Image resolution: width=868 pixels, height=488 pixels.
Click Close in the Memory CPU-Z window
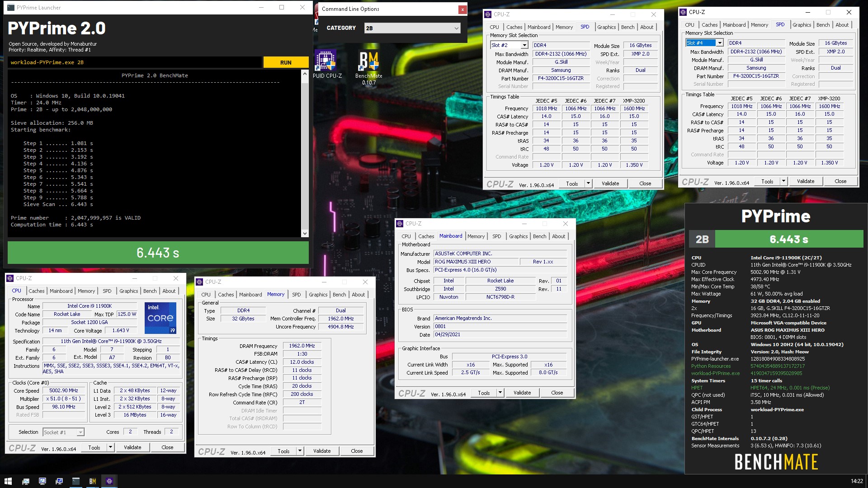point(357,451)
